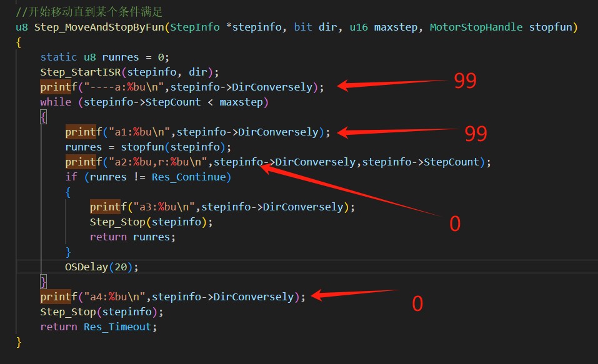
Task: Click the static u8 runres declaration line
Action: [x=104, y=57]
